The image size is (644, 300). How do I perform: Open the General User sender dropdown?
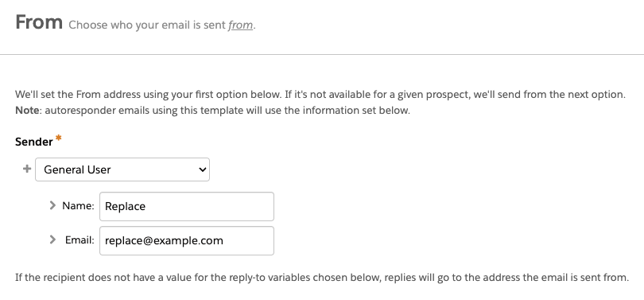[x=122, y=169]
